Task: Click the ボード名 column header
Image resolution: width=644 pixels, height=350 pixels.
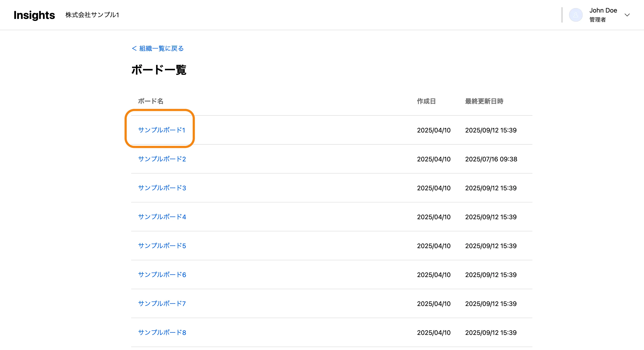Action: [151, 101]
